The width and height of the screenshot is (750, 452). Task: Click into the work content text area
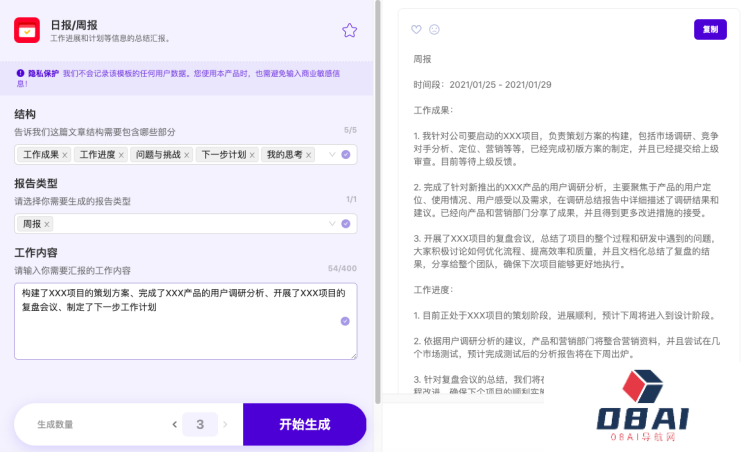pos(186,321)
